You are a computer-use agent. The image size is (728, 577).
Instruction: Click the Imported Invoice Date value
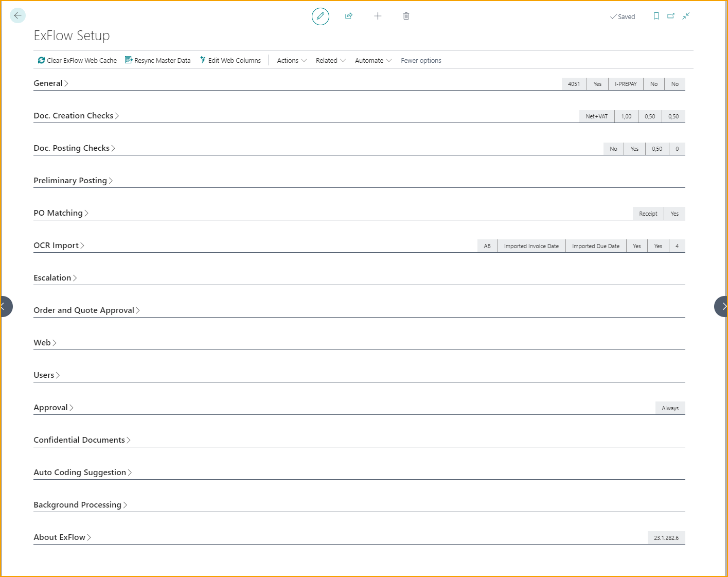point(531,246)
